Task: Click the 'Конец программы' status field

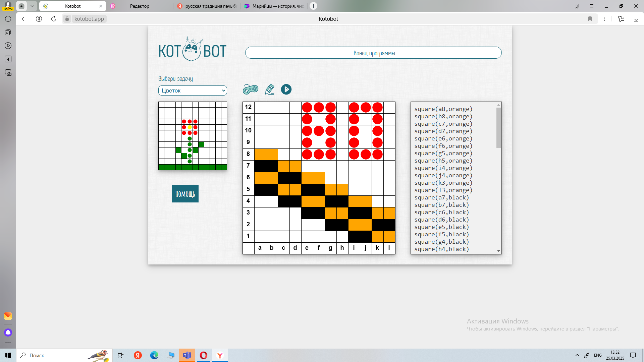Action: coord(373,53)
